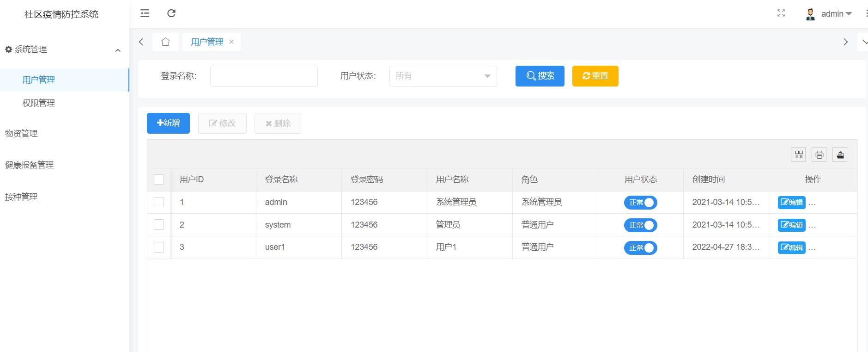The height and width of the screenshot is (352, 868).
Task: Toggle fullscreen mode icon
Action: tap(781, 13)
